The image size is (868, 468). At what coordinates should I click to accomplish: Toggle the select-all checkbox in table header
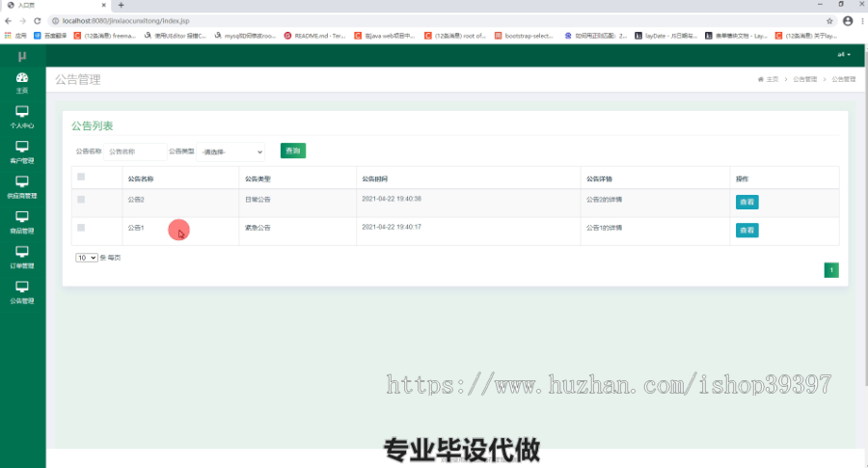pos(81,177)
